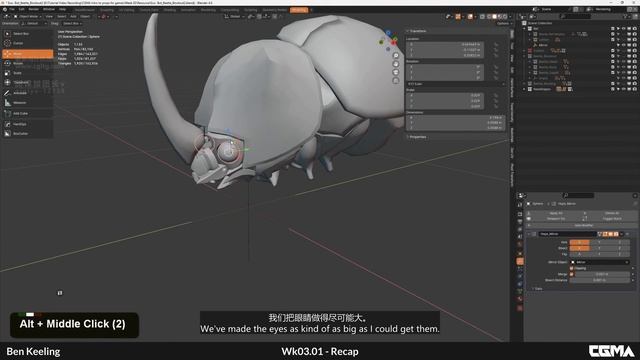640x360 pixels.
Task: Open the Drag Select Box dropdown
Action: coord(72,23)
